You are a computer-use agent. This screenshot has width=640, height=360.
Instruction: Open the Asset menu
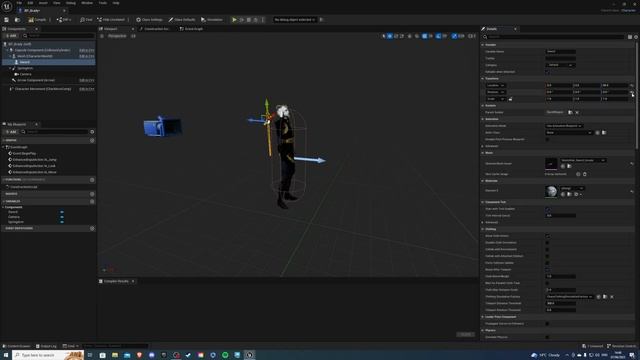click(43, 3)
